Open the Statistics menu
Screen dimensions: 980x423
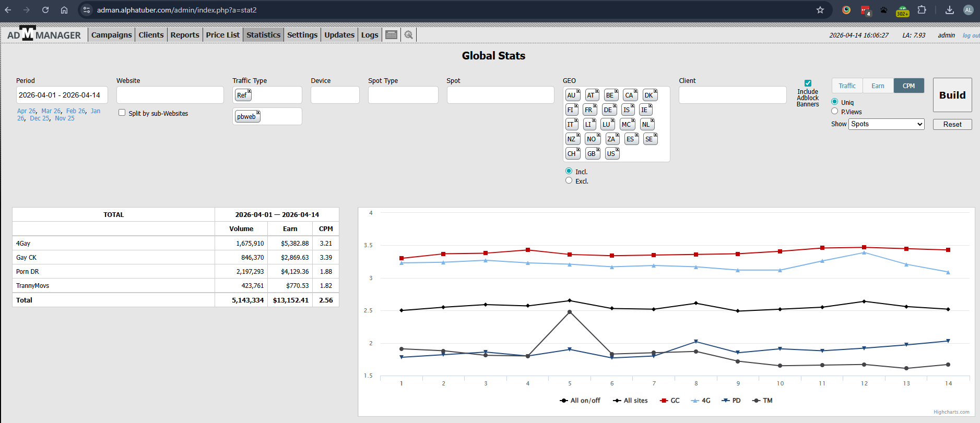[x=264, y=35]
